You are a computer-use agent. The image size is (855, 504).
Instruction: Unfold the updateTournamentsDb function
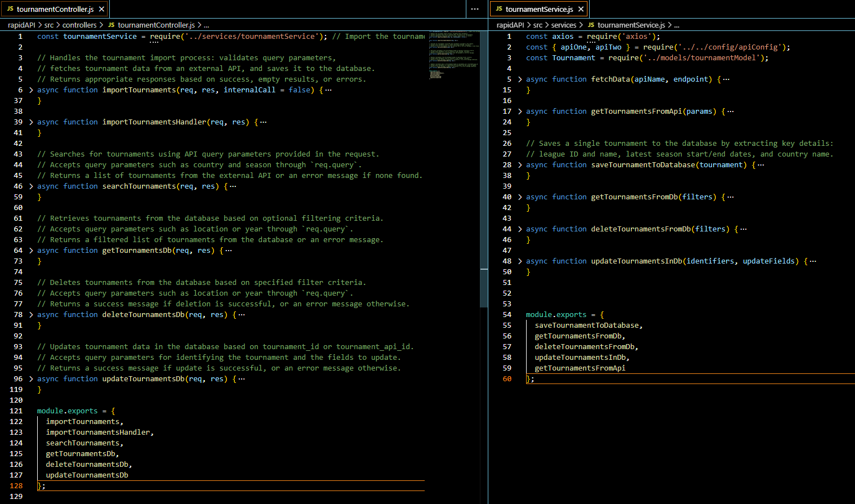[x=31, y=379]
